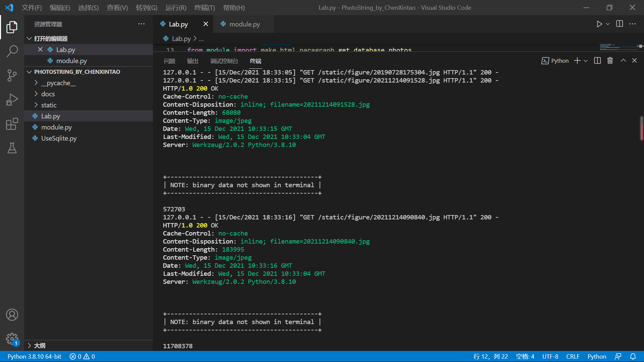Image resolution: width=644 pixels, height=362 pixels.
Task: Change the CRLF end-of-line sequence
Action: coord(573,357)
